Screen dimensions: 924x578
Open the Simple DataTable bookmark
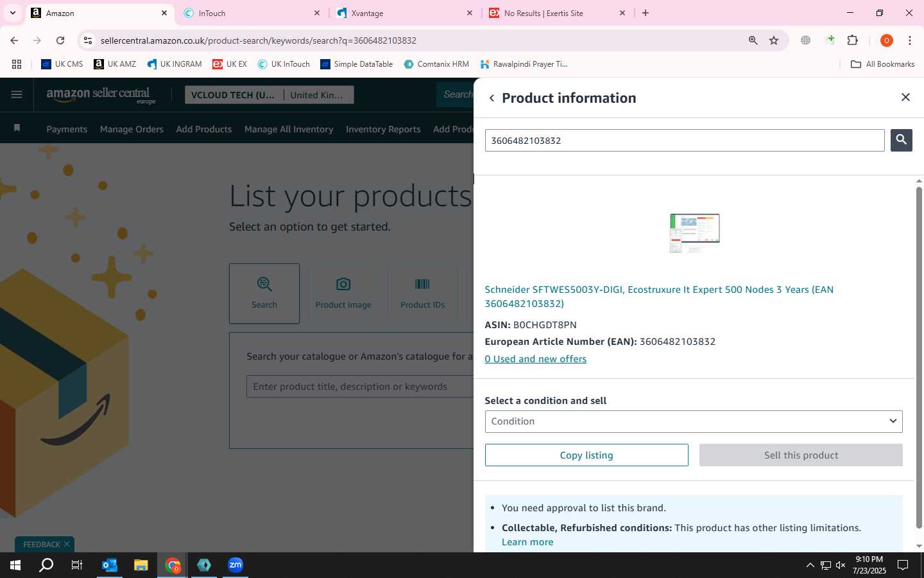coord(357,64)
